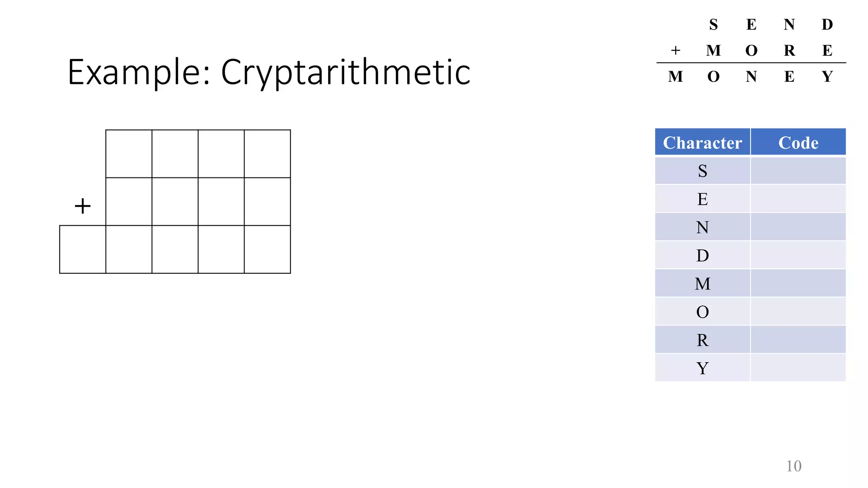Click the letter O in the character table
Screen dimensions: 868x488
(702, 312)
